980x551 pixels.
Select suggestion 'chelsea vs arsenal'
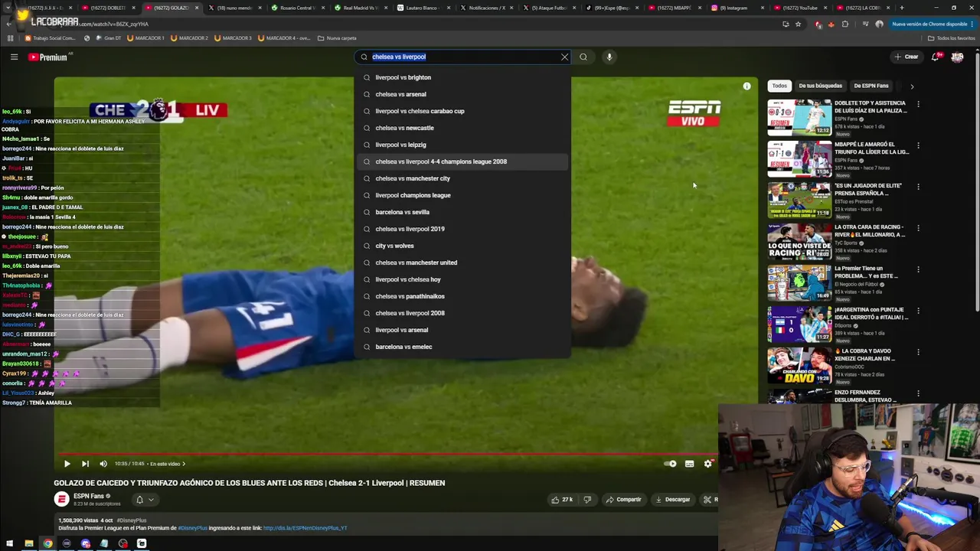point(463,94)
